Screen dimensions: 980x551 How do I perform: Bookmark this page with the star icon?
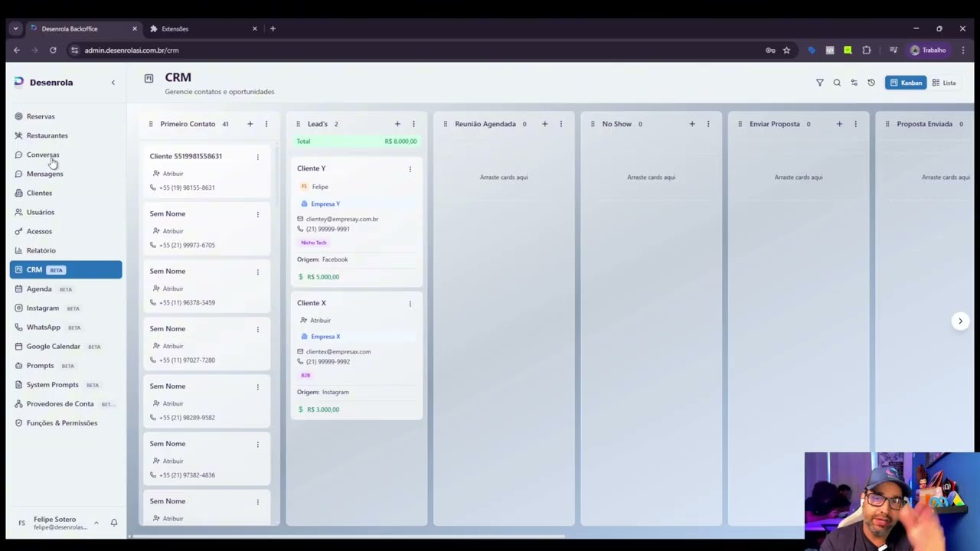786,51
